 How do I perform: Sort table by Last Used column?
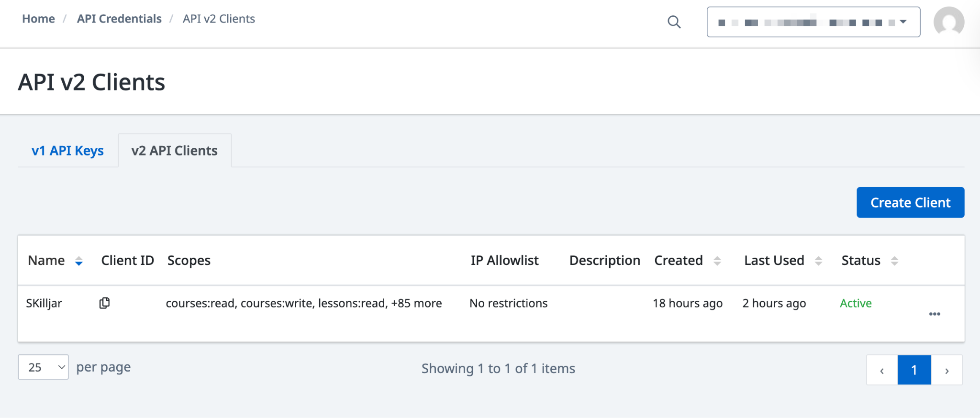pyautogui.click(x=818, y=261)
